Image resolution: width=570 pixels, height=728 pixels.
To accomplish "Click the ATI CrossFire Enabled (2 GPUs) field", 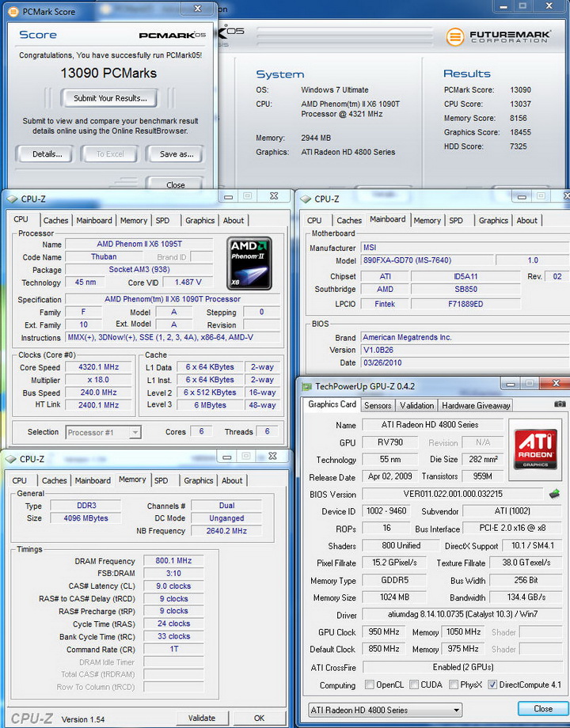I will [x=462, y=667].
